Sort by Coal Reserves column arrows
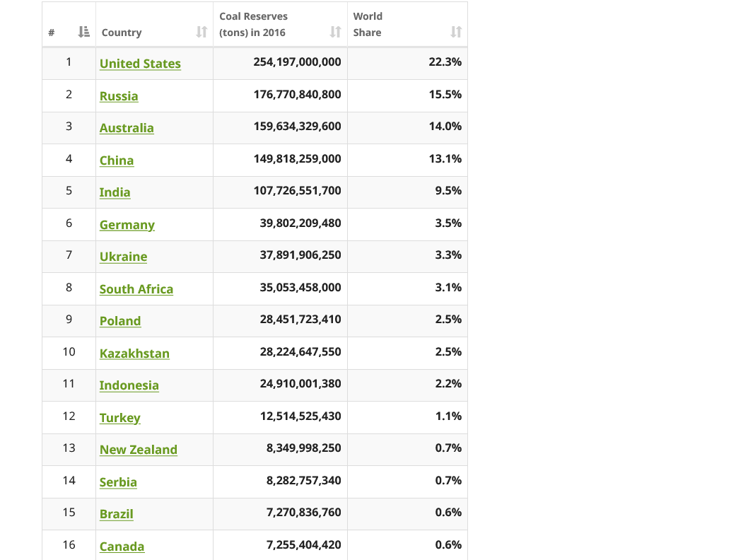 (x=335, y=32)
